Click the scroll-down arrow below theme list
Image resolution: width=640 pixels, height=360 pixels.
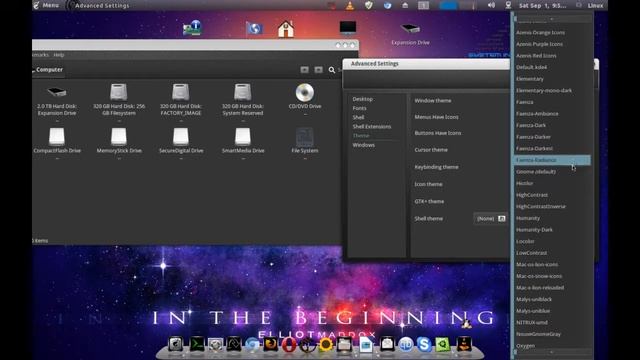552,352
